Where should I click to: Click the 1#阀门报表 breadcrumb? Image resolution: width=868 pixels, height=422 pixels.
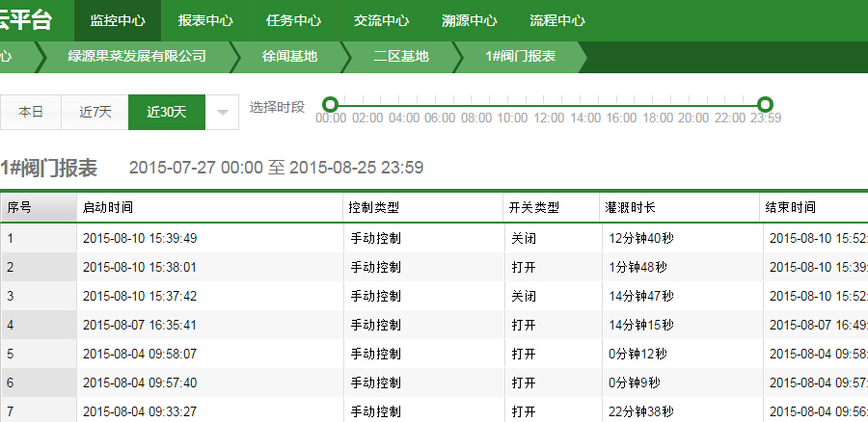point(520,57)
